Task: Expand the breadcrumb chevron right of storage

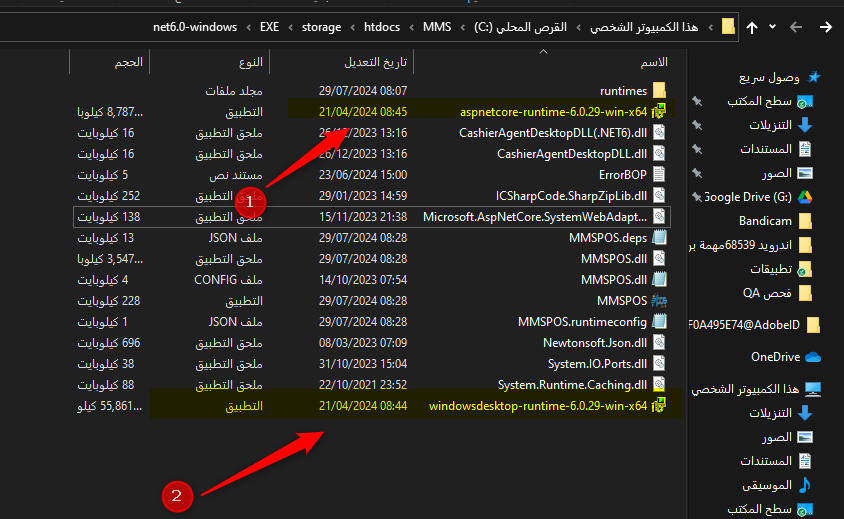Action: point(351,27)
